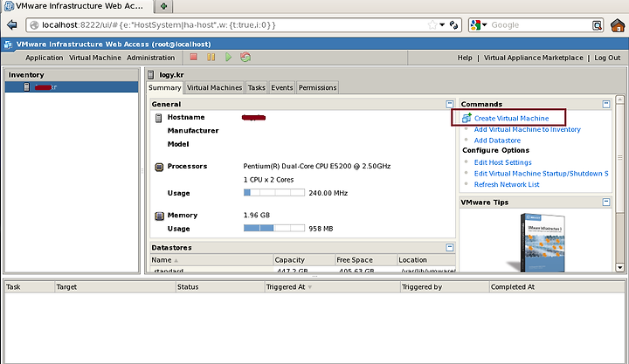Open a new browser tab with plus icon

(x=163, y=6)
